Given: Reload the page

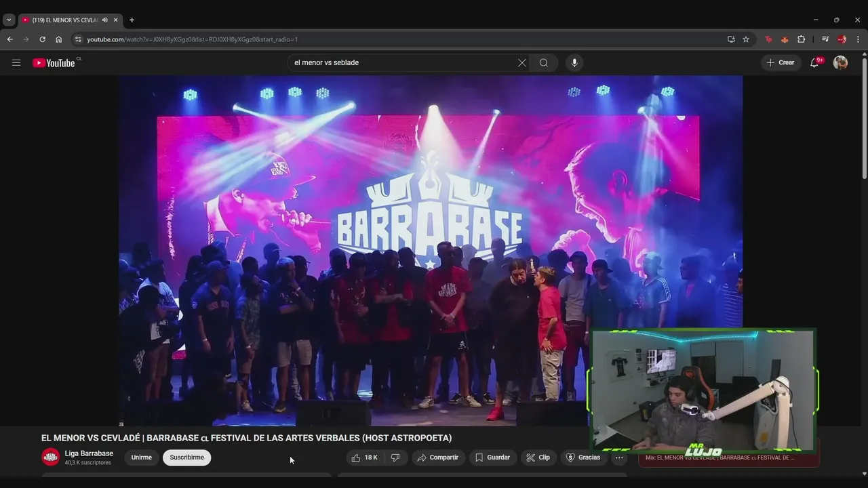Looking at the screenshot, I should [42, 39].
